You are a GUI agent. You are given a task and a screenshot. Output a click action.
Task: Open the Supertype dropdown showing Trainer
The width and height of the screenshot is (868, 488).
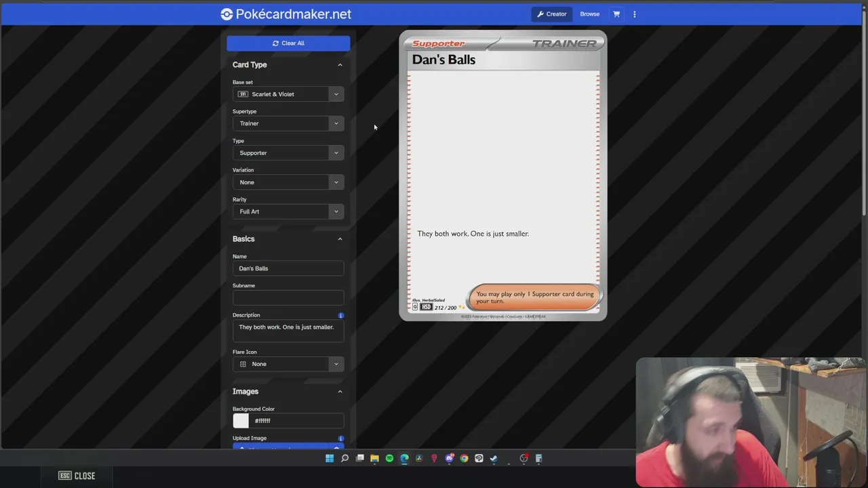[x=288, y=123]
